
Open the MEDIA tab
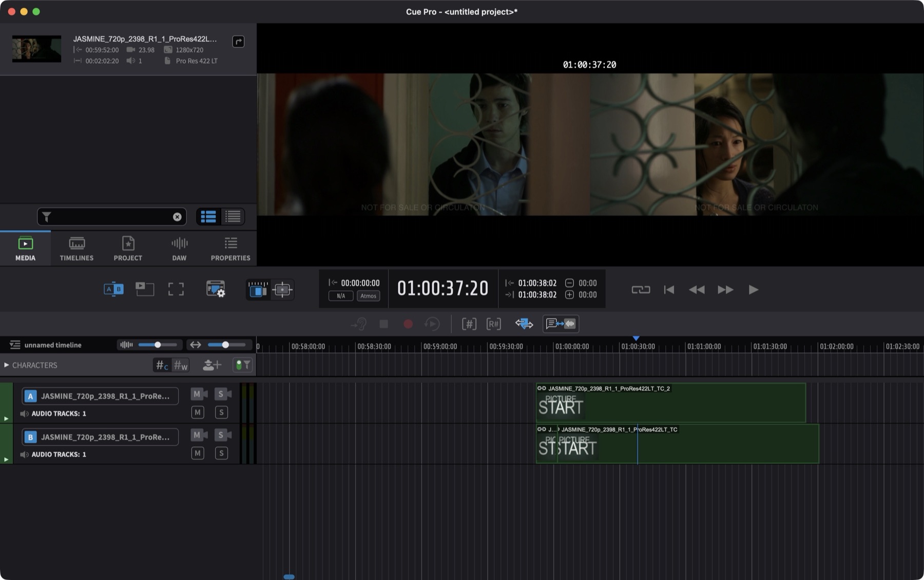click(x=25, y=248)
